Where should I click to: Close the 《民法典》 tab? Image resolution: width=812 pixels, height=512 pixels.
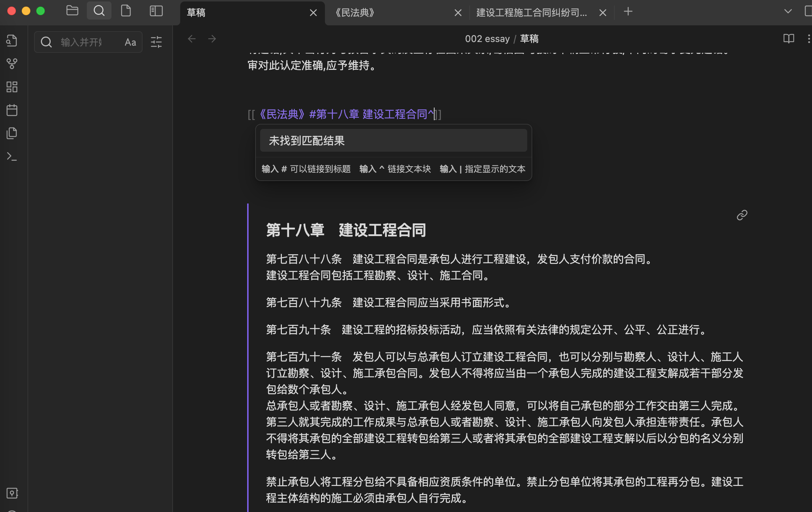coord(458,13)
